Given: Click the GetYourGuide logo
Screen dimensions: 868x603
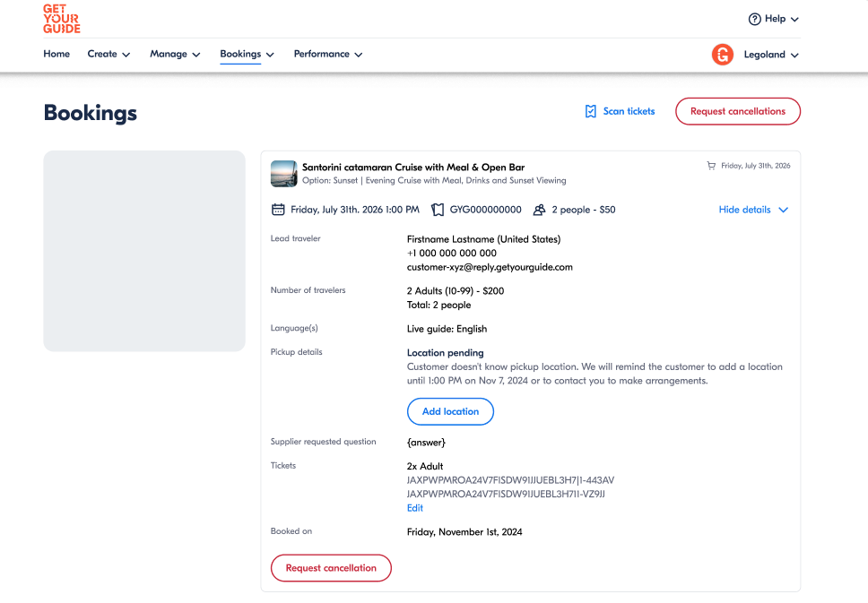Looking at the screenshot, I should pyautogui.click(x=62, y=19).
